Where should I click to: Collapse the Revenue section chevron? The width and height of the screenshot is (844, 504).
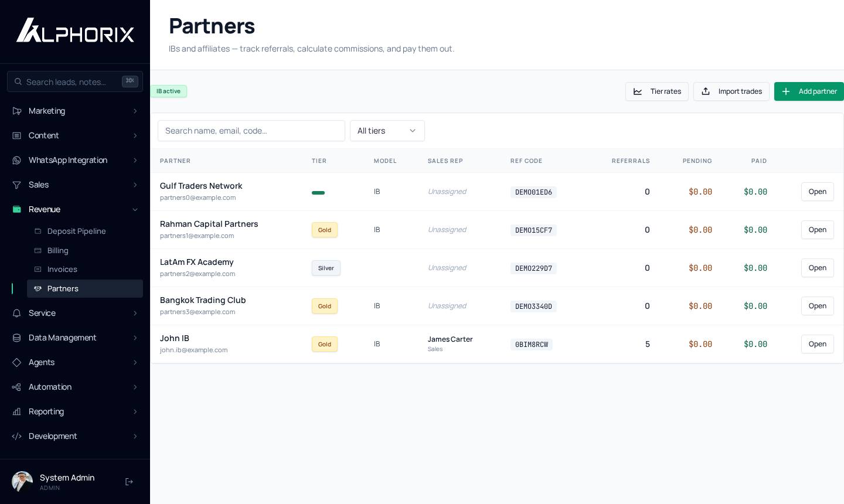click(x=135, y=209)
